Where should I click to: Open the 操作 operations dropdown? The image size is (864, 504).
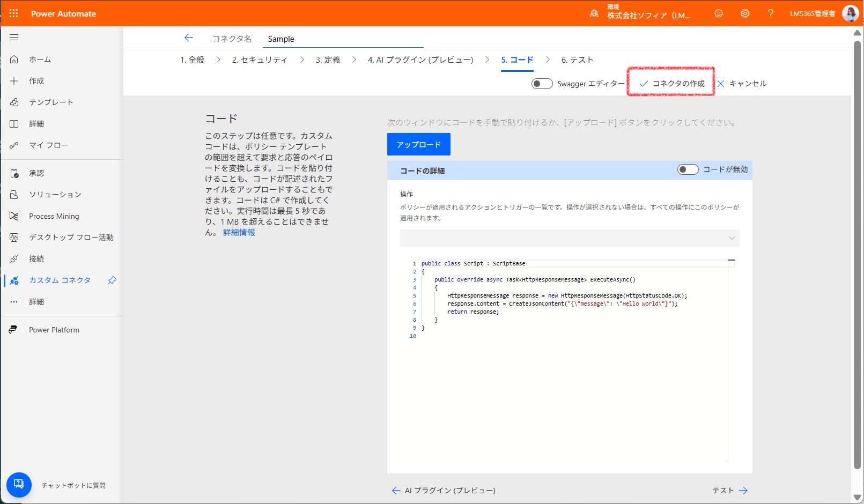coord(570,238)
